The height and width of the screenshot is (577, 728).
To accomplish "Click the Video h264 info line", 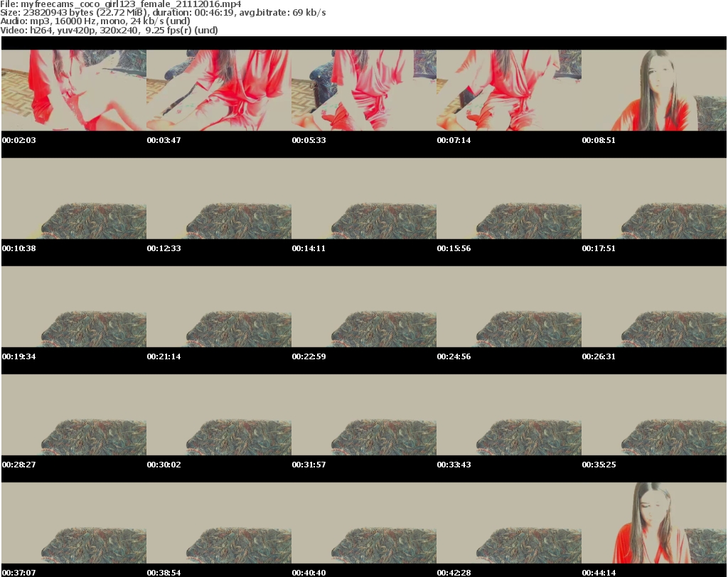I will 109,30.
